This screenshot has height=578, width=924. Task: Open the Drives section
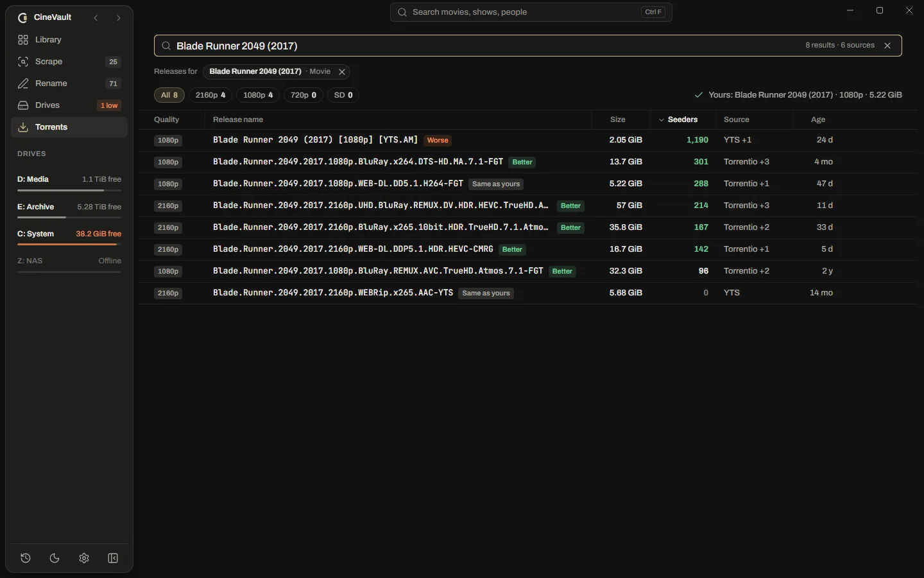coord(69,105)
